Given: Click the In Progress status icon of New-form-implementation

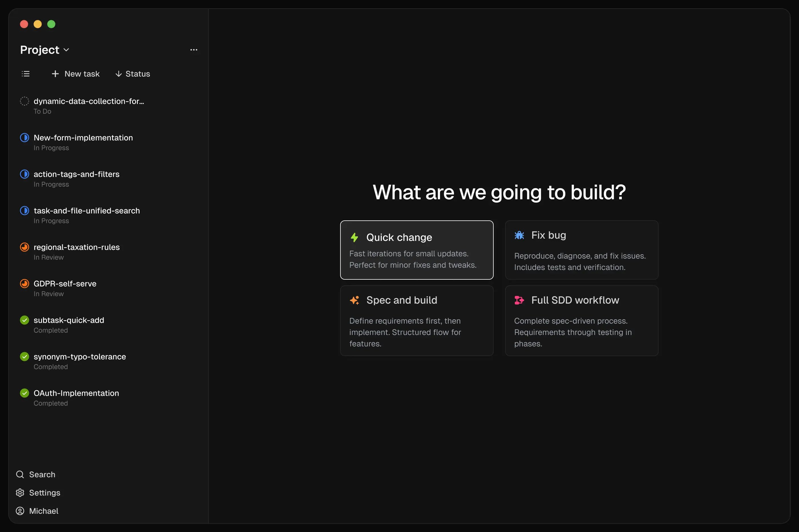Looking at the screenshot, I should [25, 138].
